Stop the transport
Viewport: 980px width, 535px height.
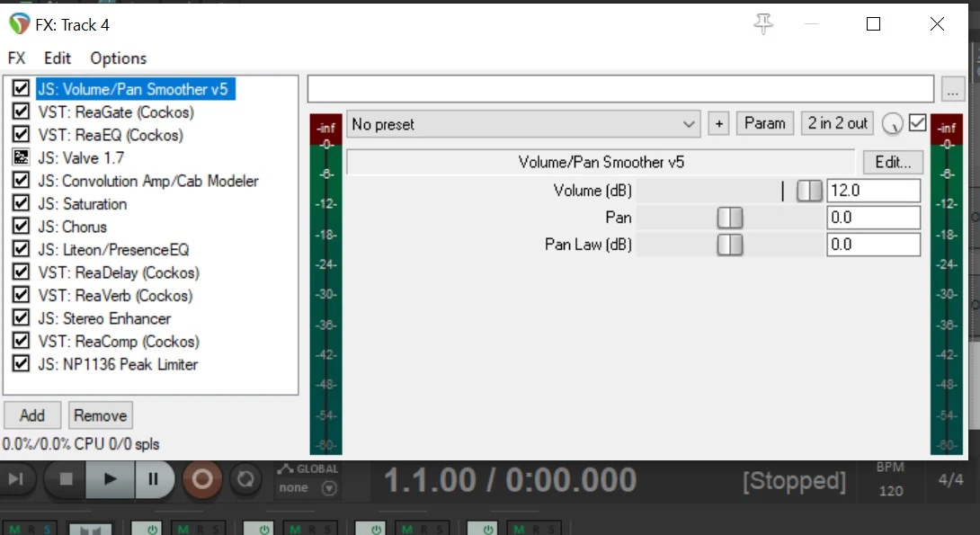click(66, 479)
